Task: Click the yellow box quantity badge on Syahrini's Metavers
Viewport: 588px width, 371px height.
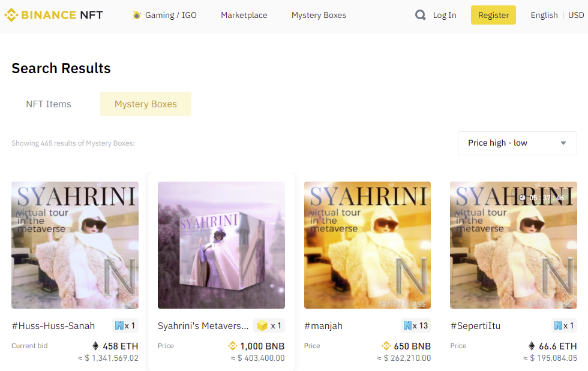Action: (x=269, y=325)
